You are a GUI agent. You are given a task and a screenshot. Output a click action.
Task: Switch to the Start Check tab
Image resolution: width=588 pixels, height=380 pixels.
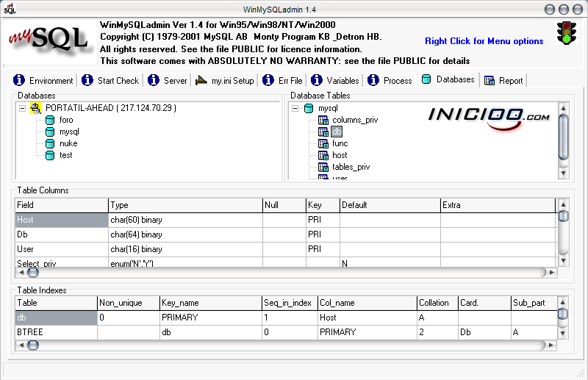pos(110,80)
